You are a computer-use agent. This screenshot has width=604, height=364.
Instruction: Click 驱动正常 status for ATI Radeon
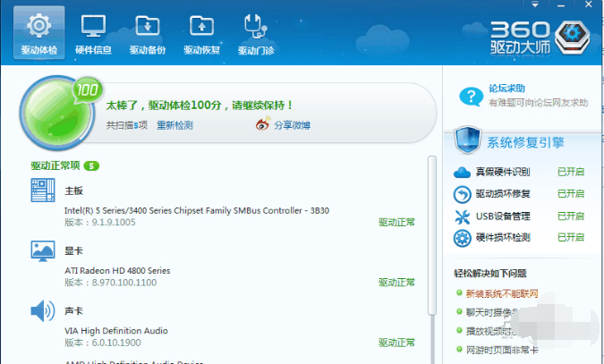396,283
